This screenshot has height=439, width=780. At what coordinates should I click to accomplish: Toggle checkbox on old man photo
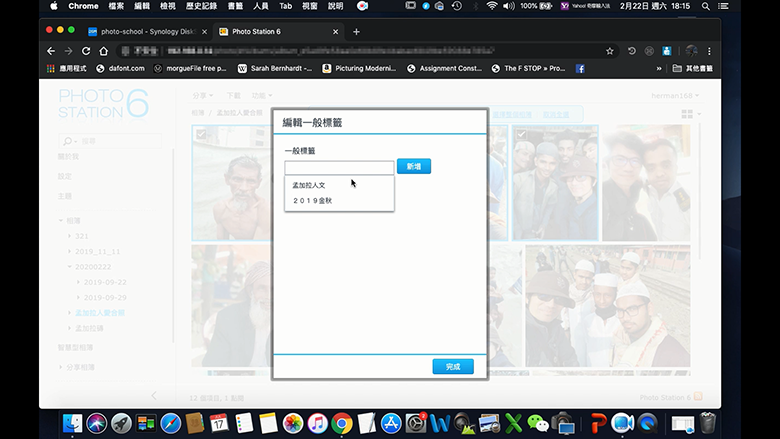[x=201, y=134]
